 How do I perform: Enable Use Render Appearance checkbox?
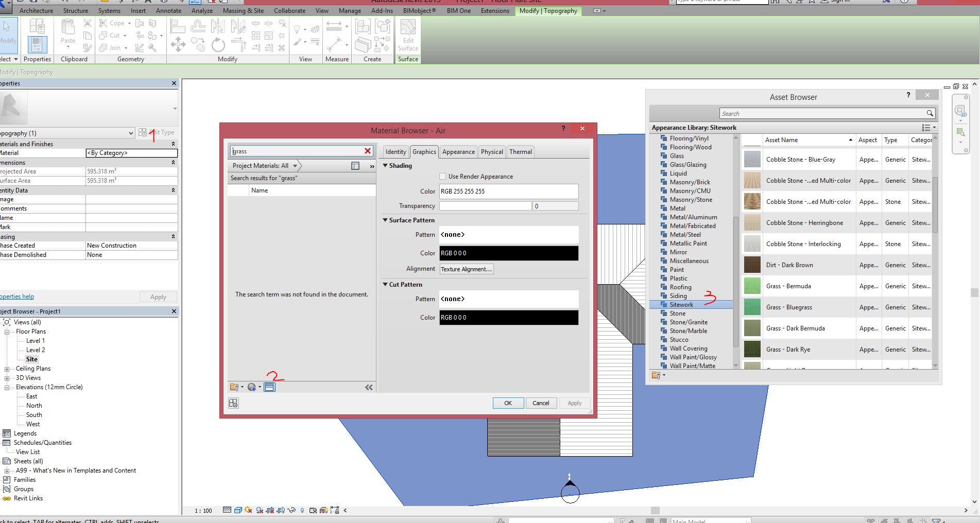point(443,177)
